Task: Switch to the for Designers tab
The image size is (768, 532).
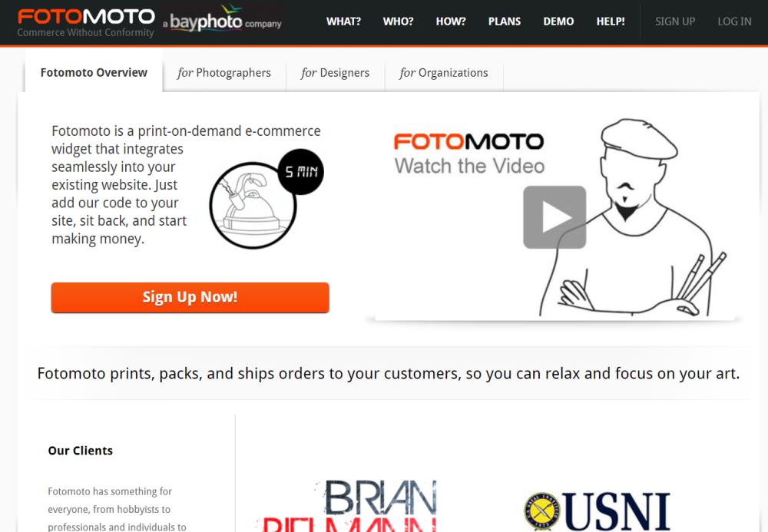Action: click(335, 73)
